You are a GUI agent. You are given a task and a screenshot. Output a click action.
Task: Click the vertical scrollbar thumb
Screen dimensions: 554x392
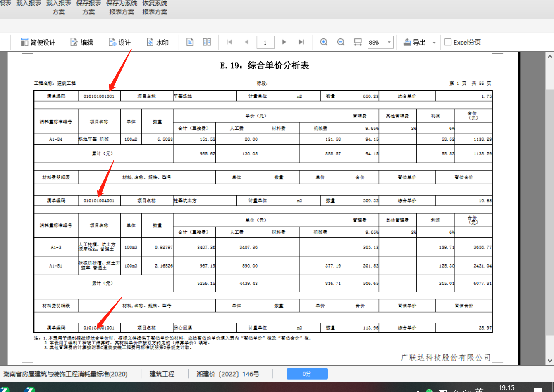pos(549,212)
